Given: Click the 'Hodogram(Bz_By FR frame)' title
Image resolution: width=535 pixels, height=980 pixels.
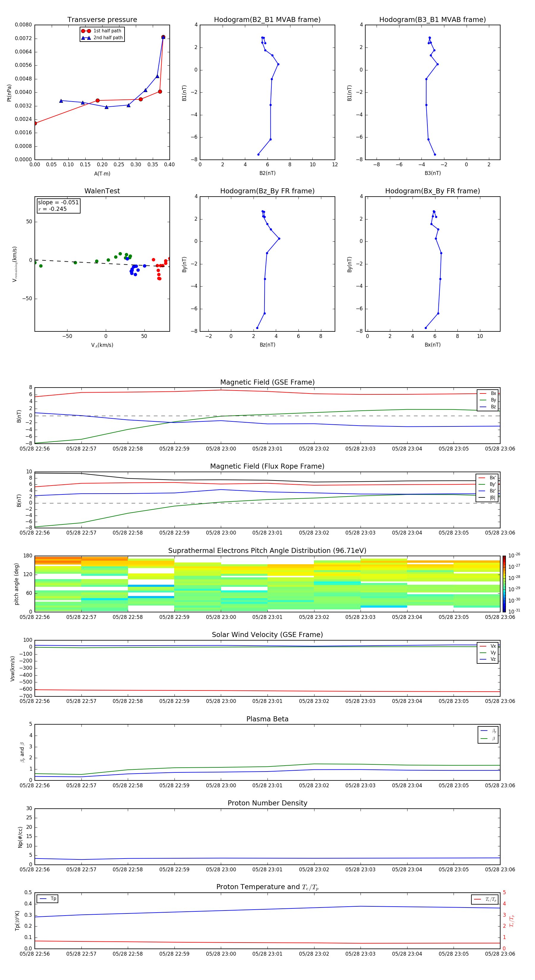Looking at the screenshot, I should (x=267, y=191).
